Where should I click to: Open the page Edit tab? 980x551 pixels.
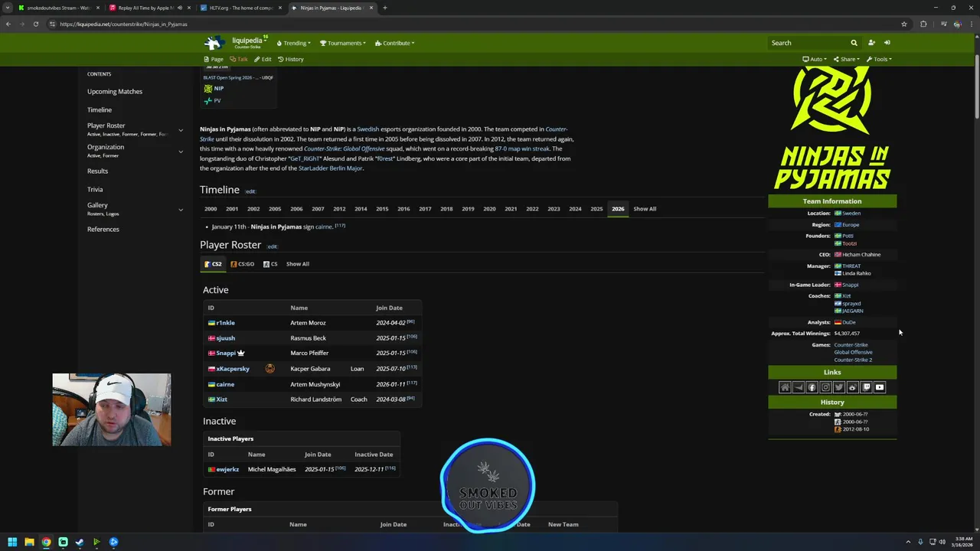(263, 59)
